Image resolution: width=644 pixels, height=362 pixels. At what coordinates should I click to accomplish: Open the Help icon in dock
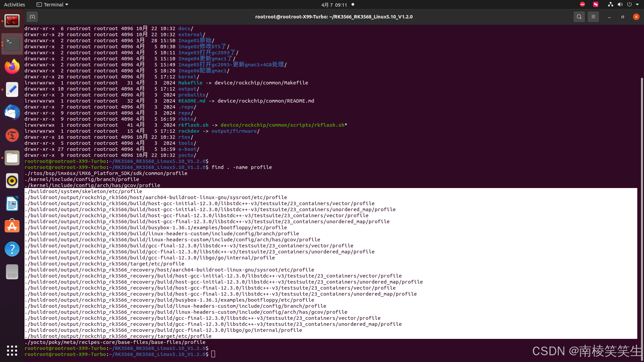(x=12, y=249)
